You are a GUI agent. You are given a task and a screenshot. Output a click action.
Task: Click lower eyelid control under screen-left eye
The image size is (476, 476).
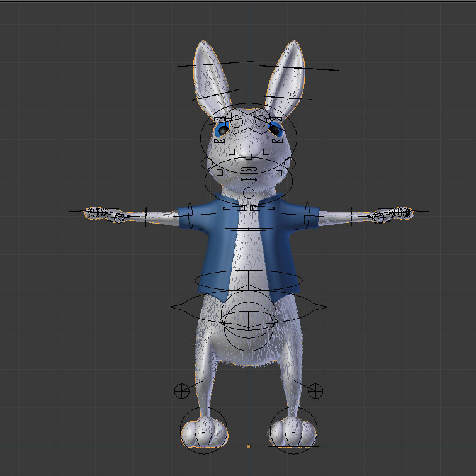pyautogui.click(x=219, y=140)
